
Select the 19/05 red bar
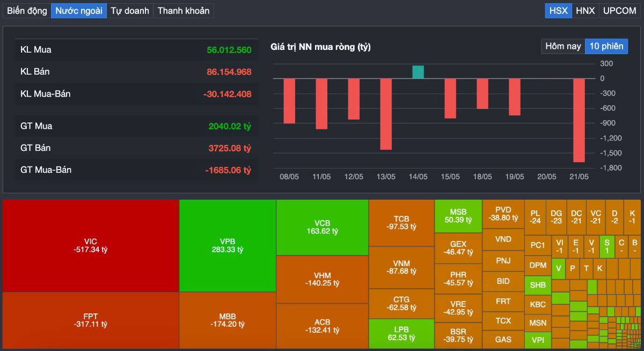(x=515, y=97)
